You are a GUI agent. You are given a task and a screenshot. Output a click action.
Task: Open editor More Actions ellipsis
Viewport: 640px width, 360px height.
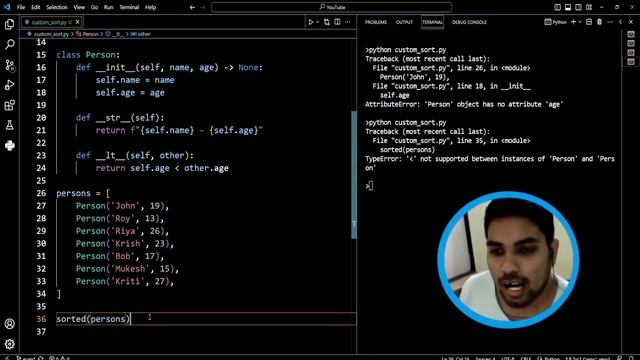(348, 22)
